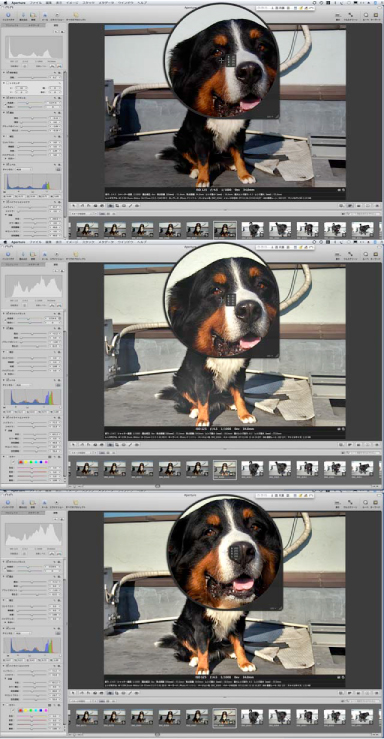384x739 pixels.
Task: Click the yellow folder project icon in the top toolbar
Action: coord(75,15)
